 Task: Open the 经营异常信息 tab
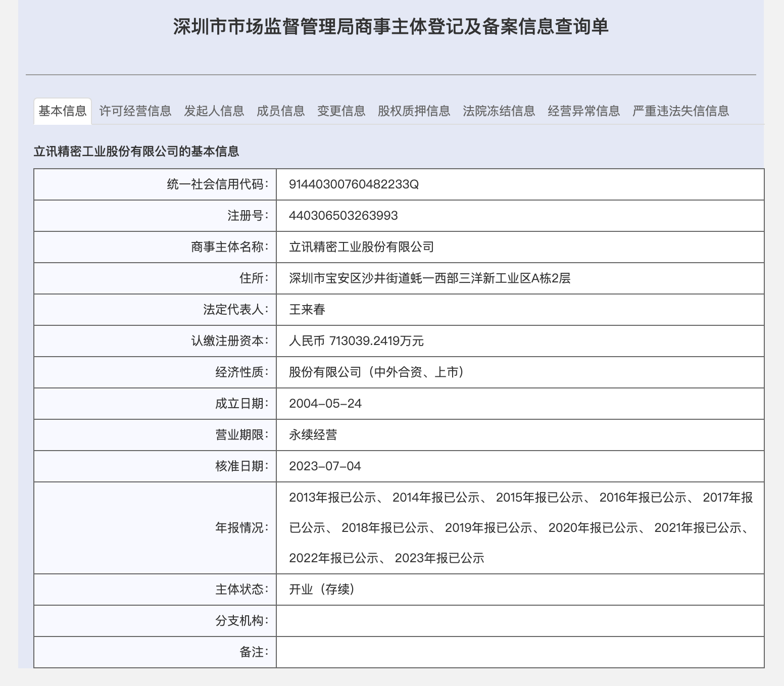(584, 111)
